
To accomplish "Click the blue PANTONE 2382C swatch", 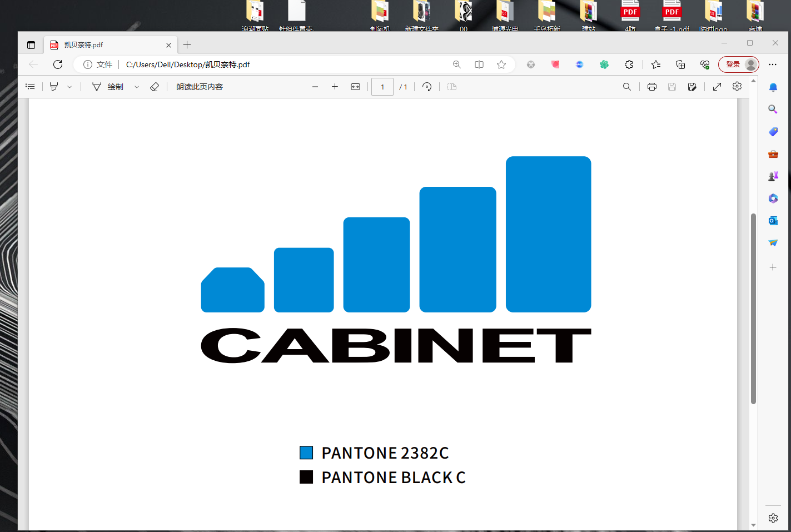I will [306, 453].
